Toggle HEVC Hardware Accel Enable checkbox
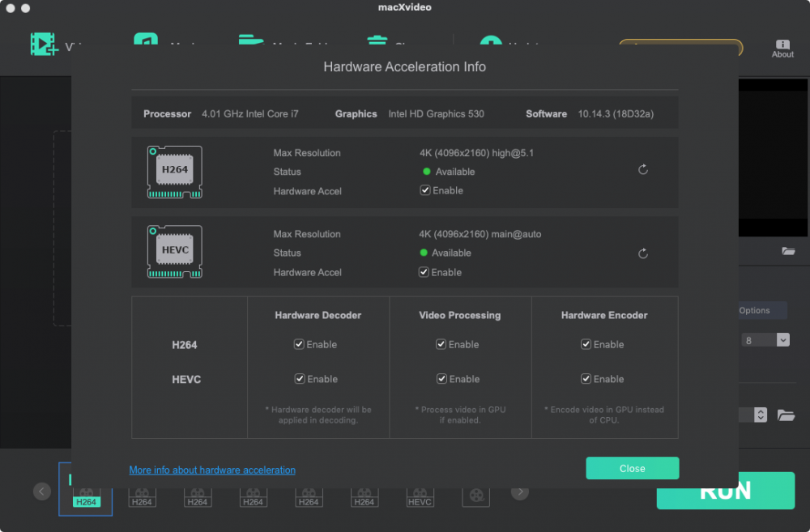810x532 pixels. pyautogui.click(x=424, y=272)
